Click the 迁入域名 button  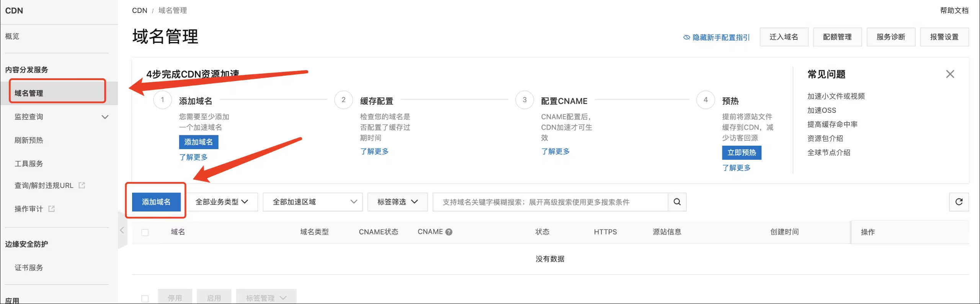pyautogui.click(x=784, y=37)
